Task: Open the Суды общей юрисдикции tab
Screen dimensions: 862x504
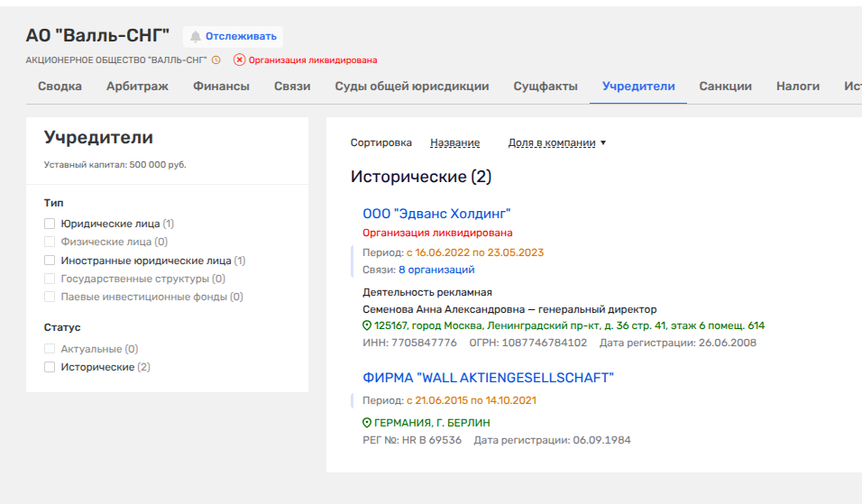Action: click(411, 87)
